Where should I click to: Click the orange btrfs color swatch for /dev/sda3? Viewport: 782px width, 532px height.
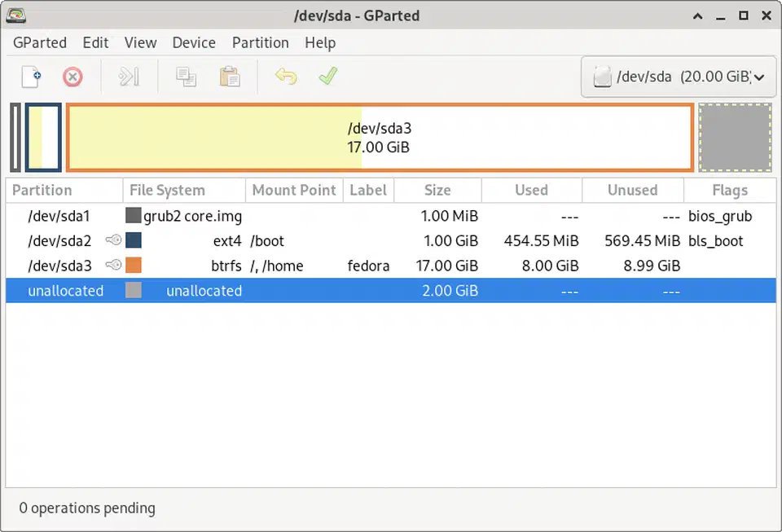click(133, 265)
